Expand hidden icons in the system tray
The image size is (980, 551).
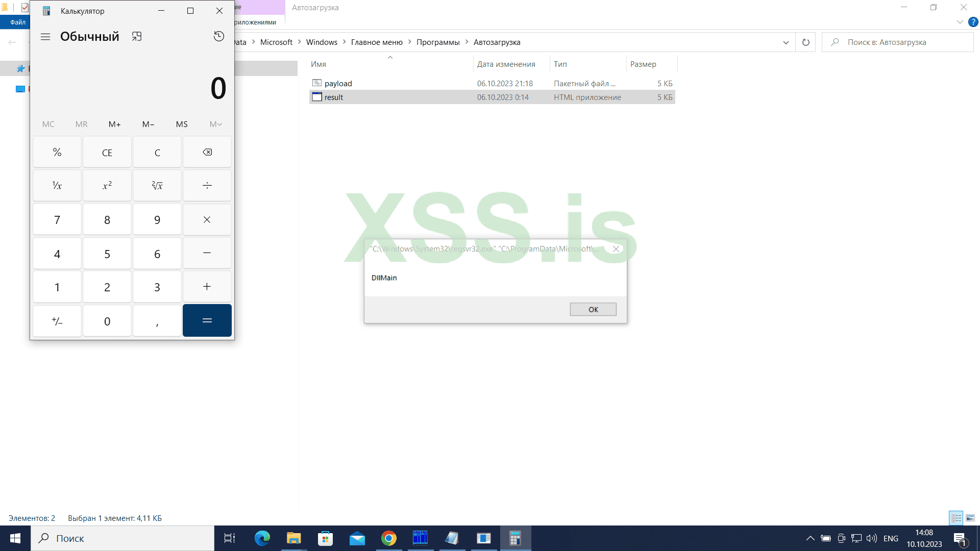click(810, 538)
